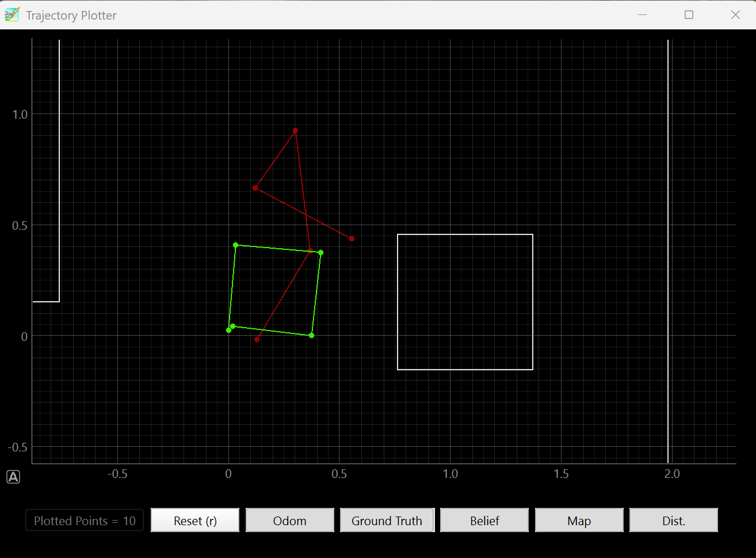Screen dimensions: 756x558
Task: Click the 'Plotted Points = 10' field
Action: [x=85, y=521]
